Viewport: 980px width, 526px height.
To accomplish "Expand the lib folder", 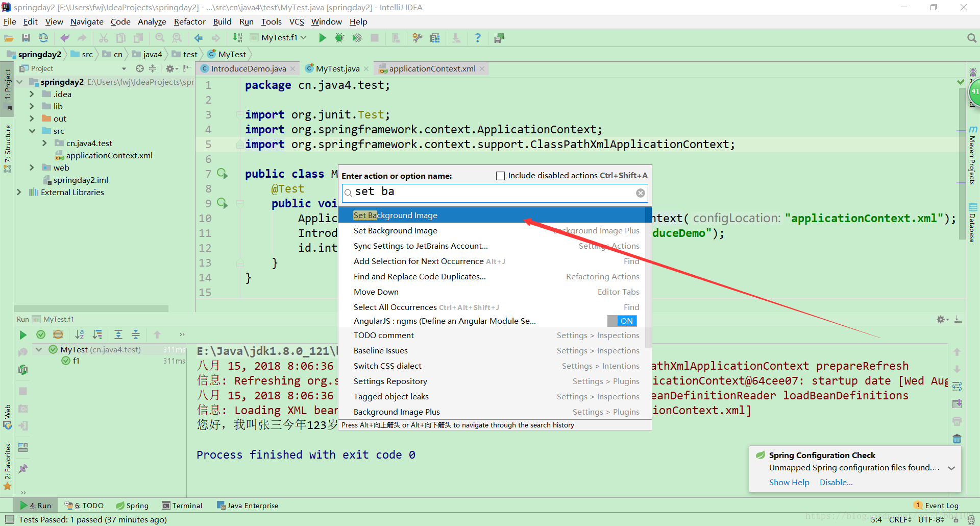I will point(32,106).
